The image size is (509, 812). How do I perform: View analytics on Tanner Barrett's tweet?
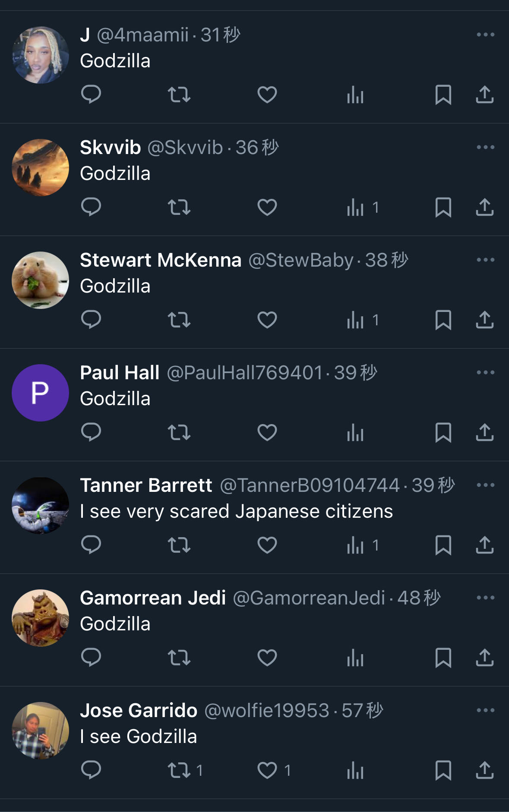[355, 545]
